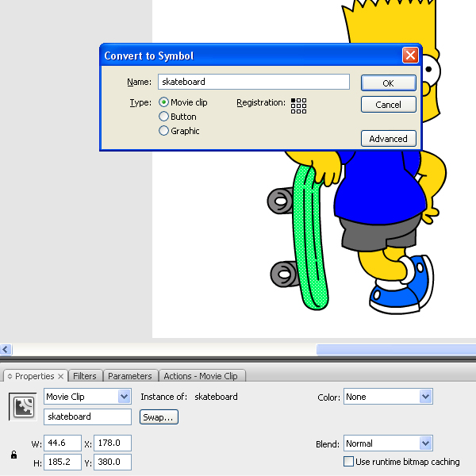This screenshot has height=476, width=476.
Task: Click the X position field
Action: coord(113,443)
